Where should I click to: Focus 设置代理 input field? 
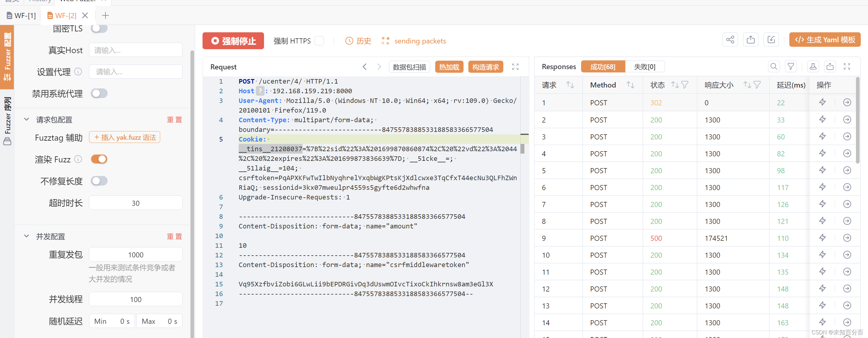[136, 72]
